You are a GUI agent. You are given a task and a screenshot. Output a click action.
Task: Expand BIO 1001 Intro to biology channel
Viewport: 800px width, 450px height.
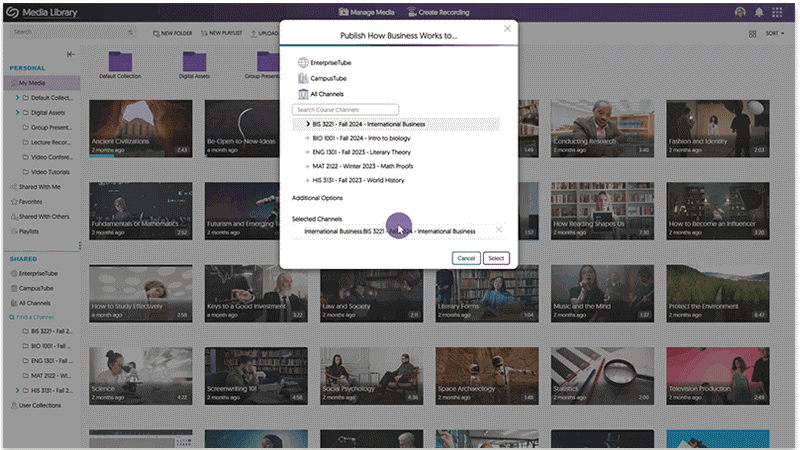308,138
